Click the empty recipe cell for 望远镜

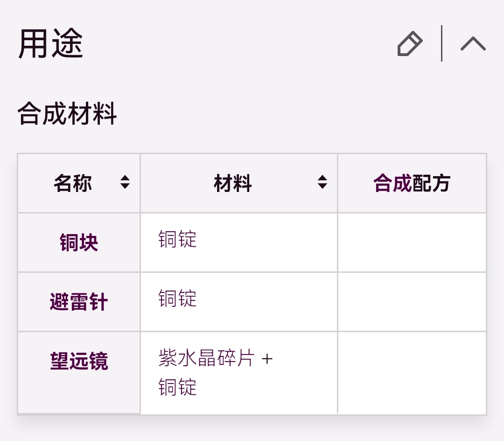tap(412, 372)
